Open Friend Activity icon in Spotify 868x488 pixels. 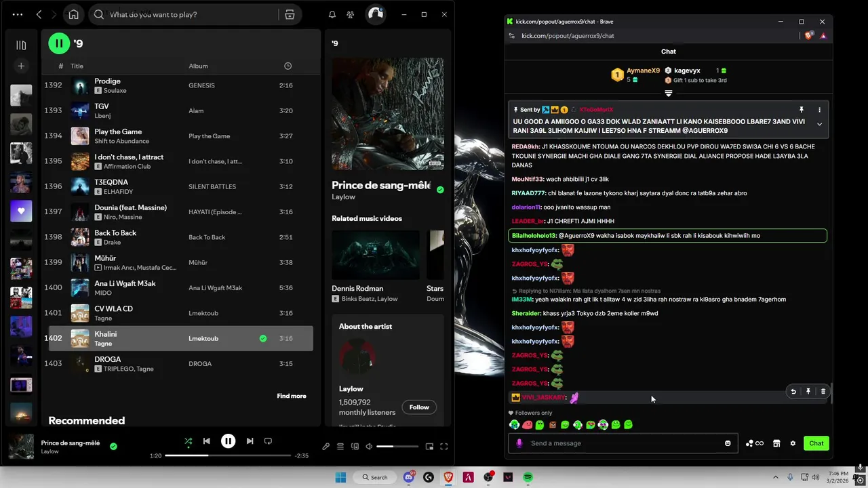point(351,14)
